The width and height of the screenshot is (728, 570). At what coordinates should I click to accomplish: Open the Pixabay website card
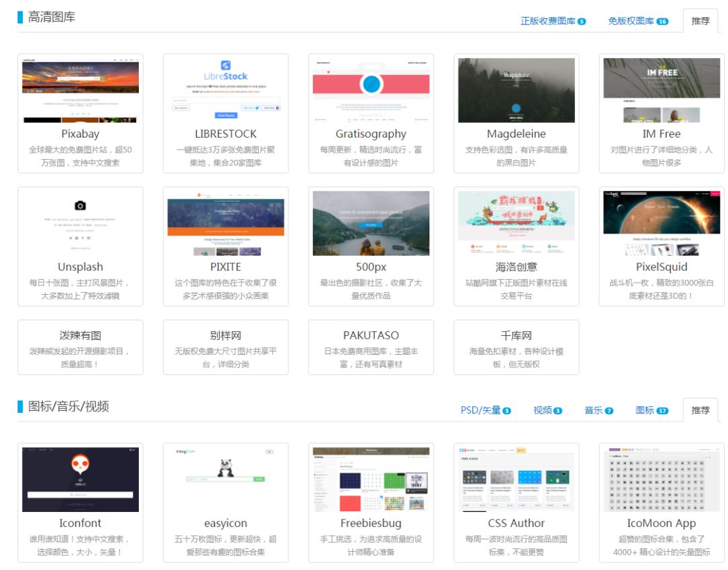[x=81, y=113]
